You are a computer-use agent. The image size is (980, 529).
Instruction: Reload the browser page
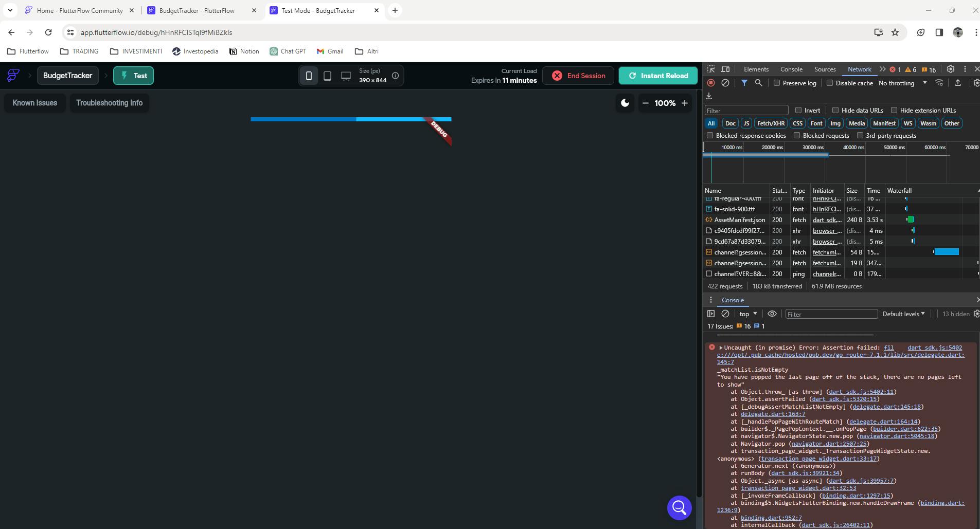pyautogui.click(x=48, y=32)
